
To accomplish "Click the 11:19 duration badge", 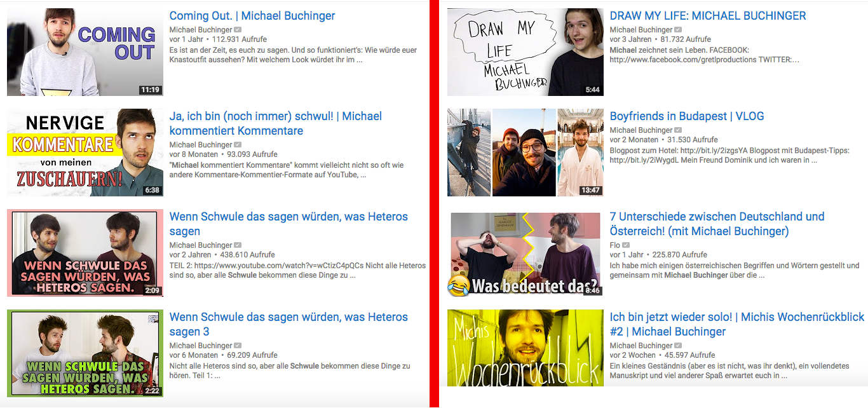I will pyautogui.click(x=151, y=90).
